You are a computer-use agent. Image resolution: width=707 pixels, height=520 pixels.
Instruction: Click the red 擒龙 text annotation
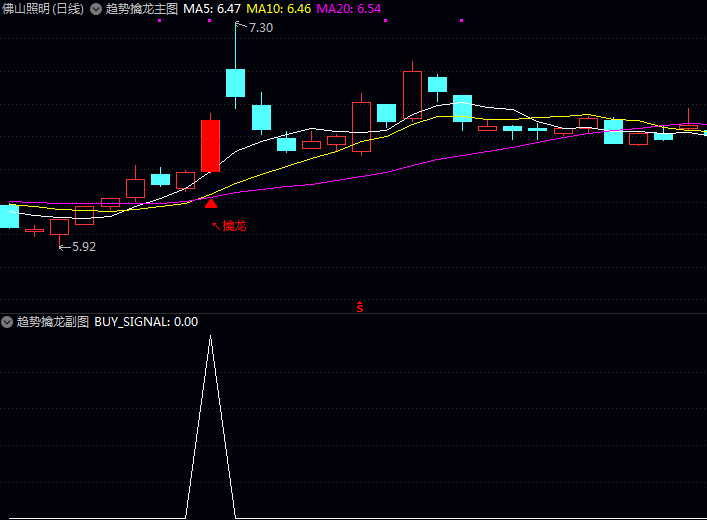234,226
